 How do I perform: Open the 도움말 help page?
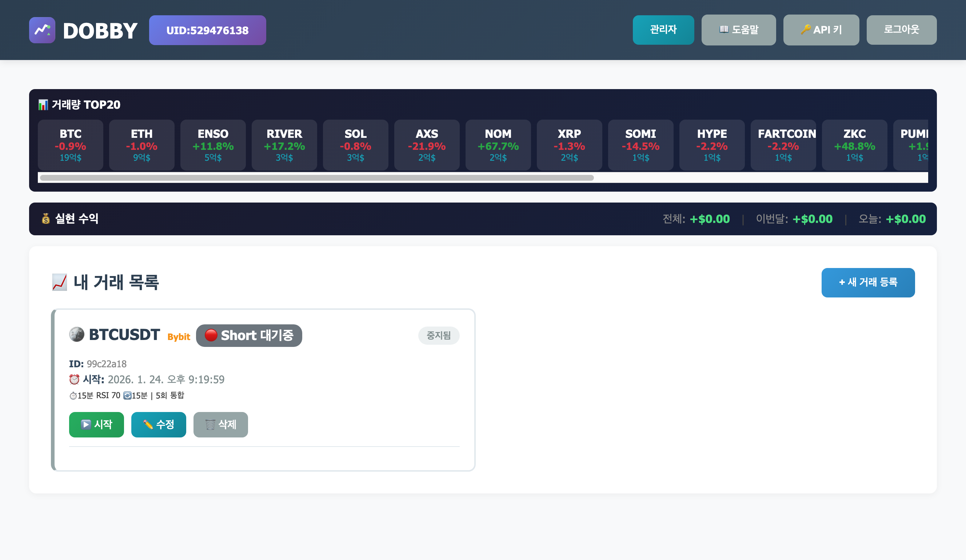point(738,30)
